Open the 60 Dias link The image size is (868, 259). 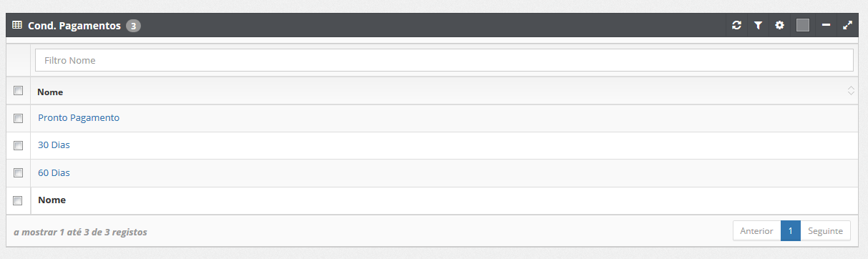point(54,172)
